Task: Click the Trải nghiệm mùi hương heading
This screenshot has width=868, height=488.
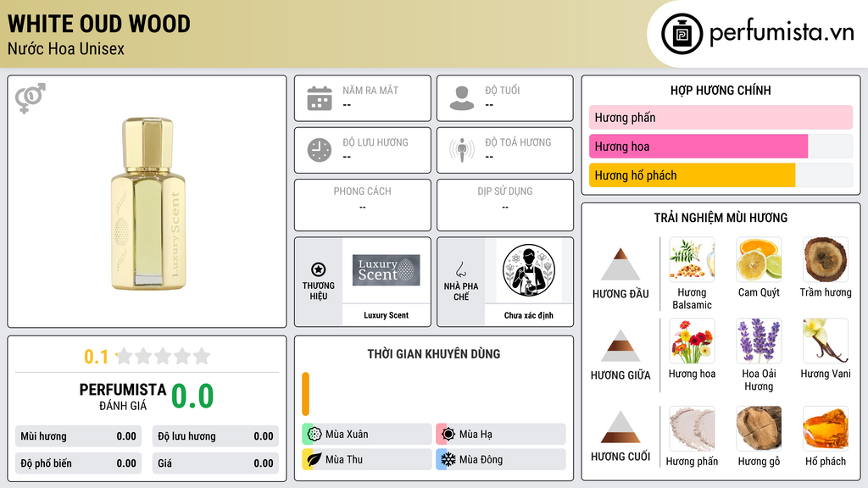Action: click(721, 218)
